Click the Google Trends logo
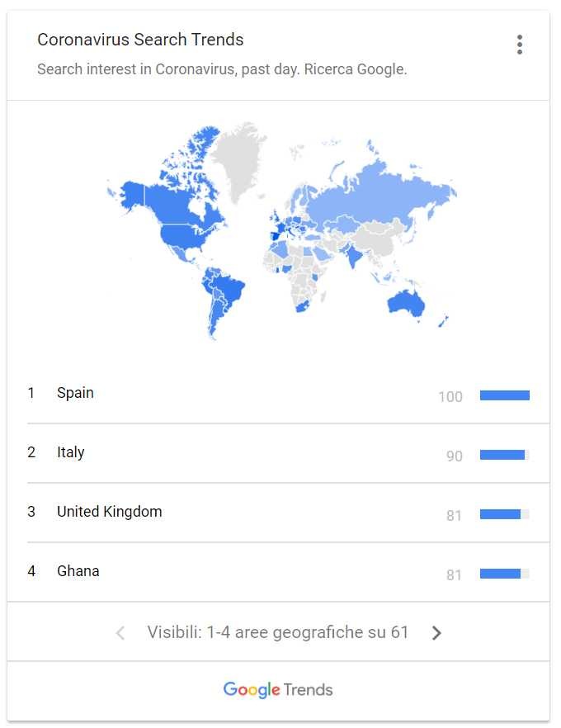Viewport: 561px width, 728px height. coord(278,690)
